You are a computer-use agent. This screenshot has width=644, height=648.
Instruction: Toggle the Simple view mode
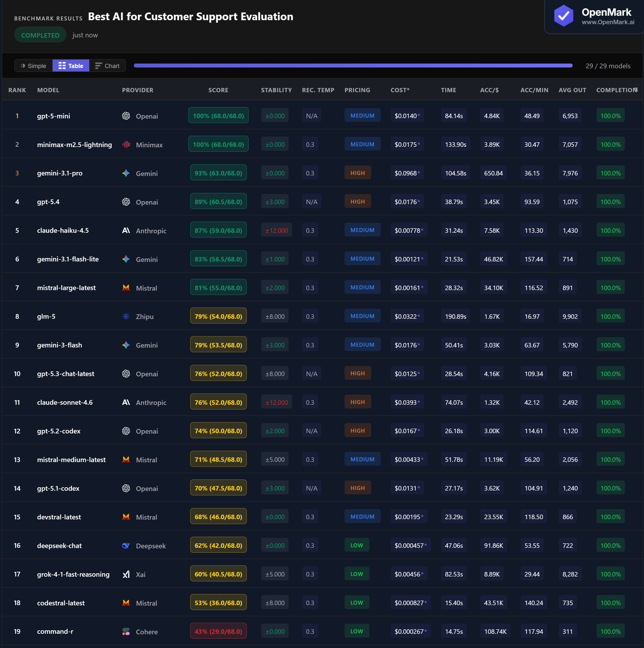coord(33,65)
